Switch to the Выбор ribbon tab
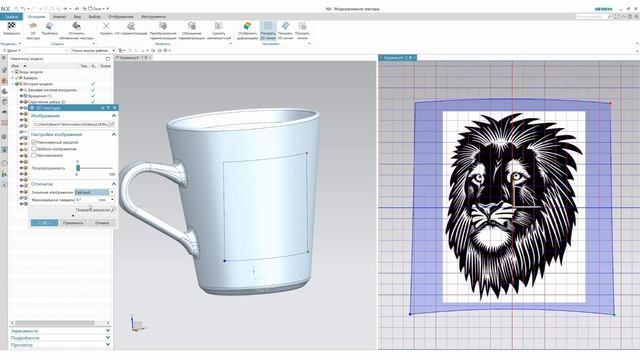Viewport: 640px width, 360px height. click(94, 17)
